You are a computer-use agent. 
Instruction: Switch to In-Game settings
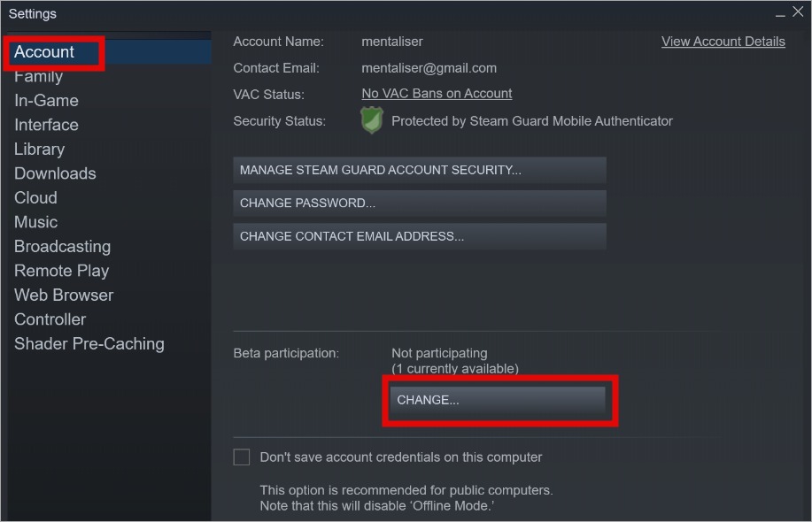click(46, 100)
